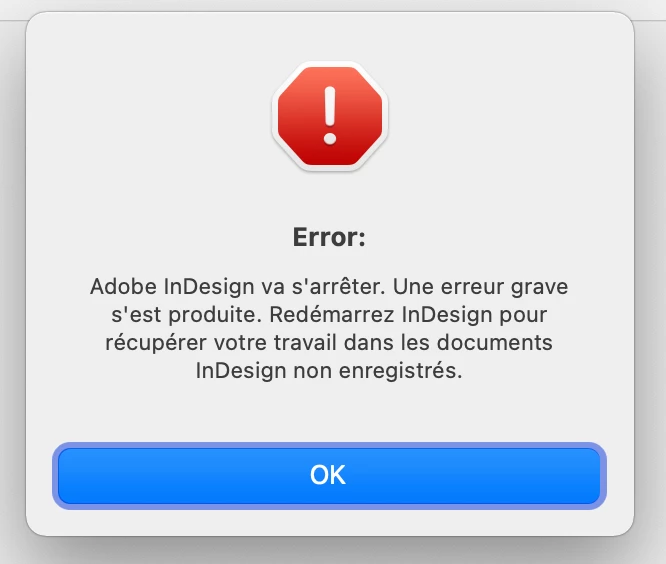Click the line "récupérer votre travail dans les documents"
This screenshot has width=666, height=564.
click(x=329, y=343)
